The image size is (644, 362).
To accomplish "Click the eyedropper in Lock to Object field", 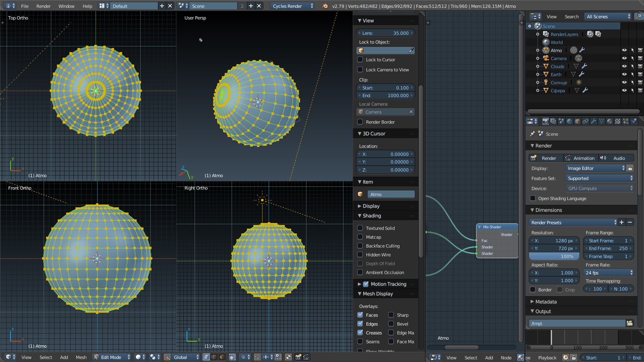I will [411, 50].
